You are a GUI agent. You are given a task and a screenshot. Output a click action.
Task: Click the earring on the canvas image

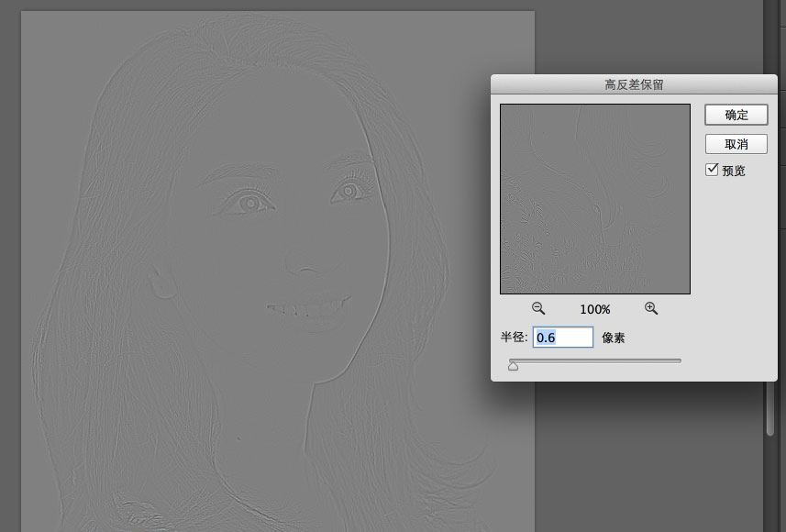tap(164, 284)
